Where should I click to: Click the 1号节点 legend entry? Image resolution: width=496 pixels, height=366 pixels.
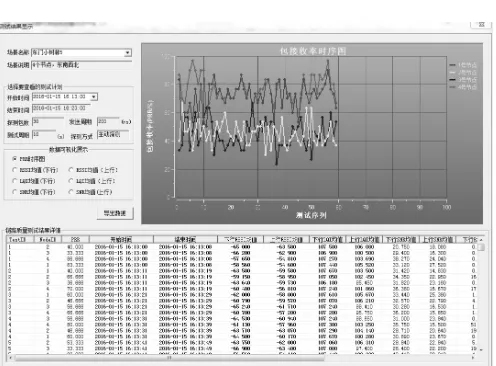click(463, 65)
